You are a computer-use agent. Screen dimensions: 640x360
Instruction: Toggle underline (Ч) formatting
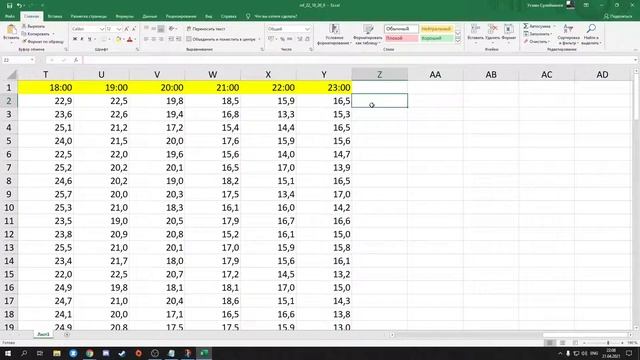(x=89, y=39)
